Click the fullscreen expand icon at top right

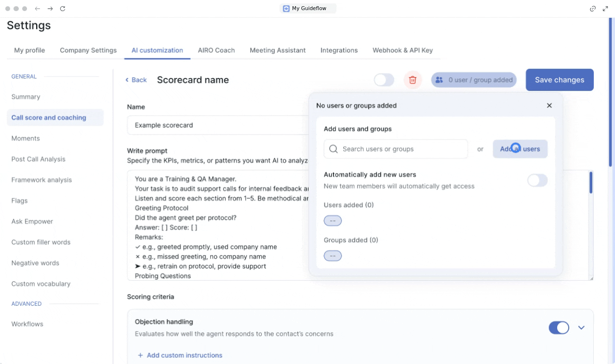tap(605, 9)
